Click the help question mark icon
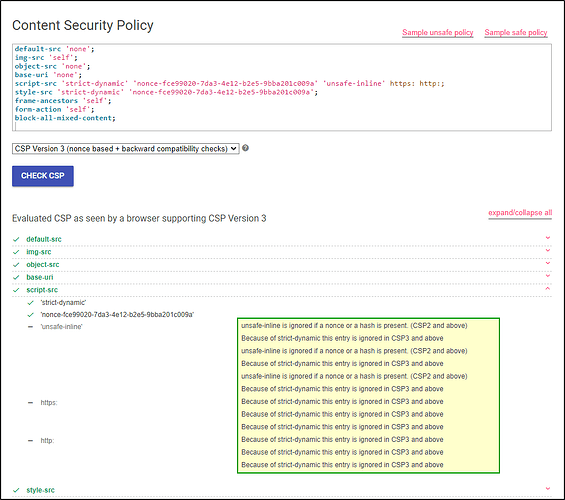This screenshot has height=500, width=565. [x=245, y=148]
